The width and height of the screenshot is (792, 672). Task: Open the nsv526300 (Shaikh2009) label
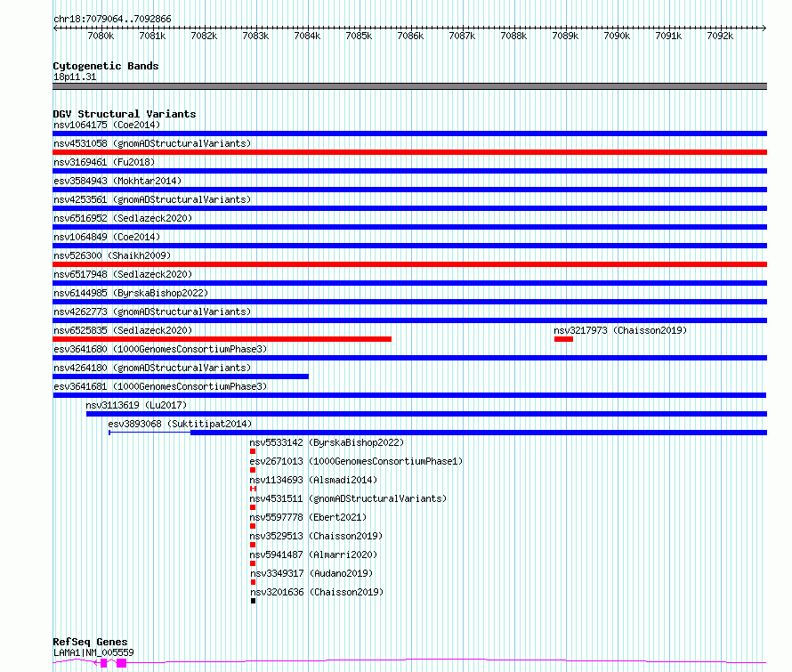(x=112, y=255)
